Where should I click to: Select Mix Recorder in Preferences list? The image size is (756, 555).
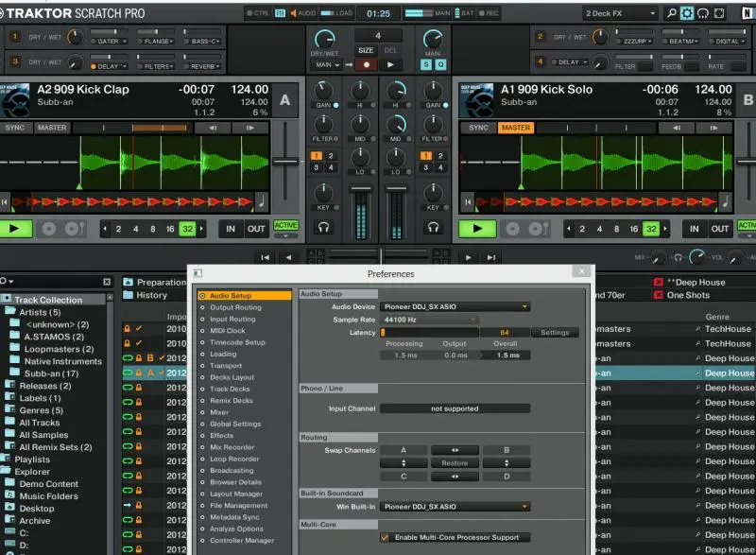tap(232, 447)
